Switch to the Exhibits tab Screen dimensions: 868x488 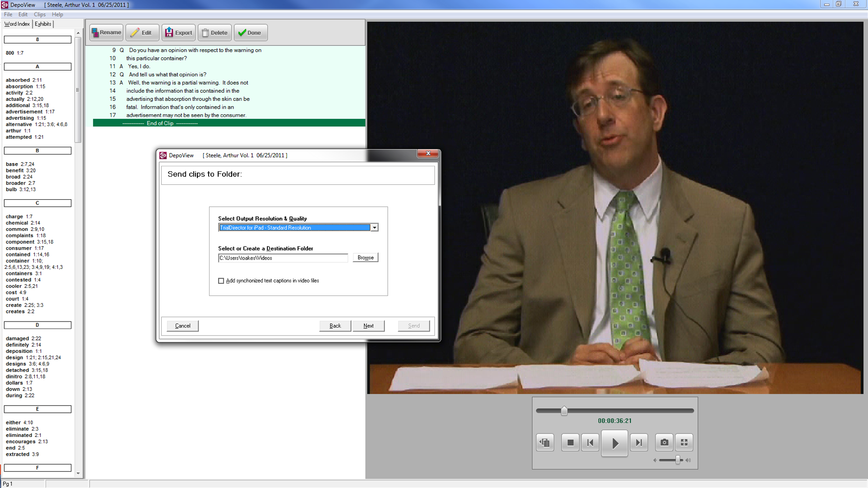pos(43,24)
